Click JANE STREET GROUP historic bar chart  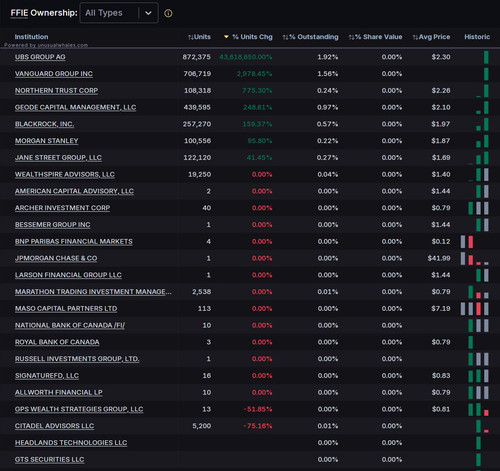point(479,158)
